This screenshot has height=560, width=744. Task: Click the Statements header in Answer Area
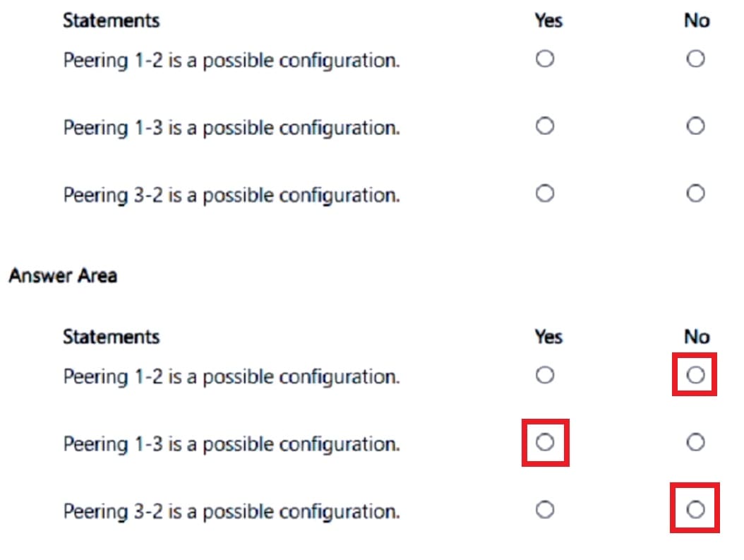coord(111,336)
